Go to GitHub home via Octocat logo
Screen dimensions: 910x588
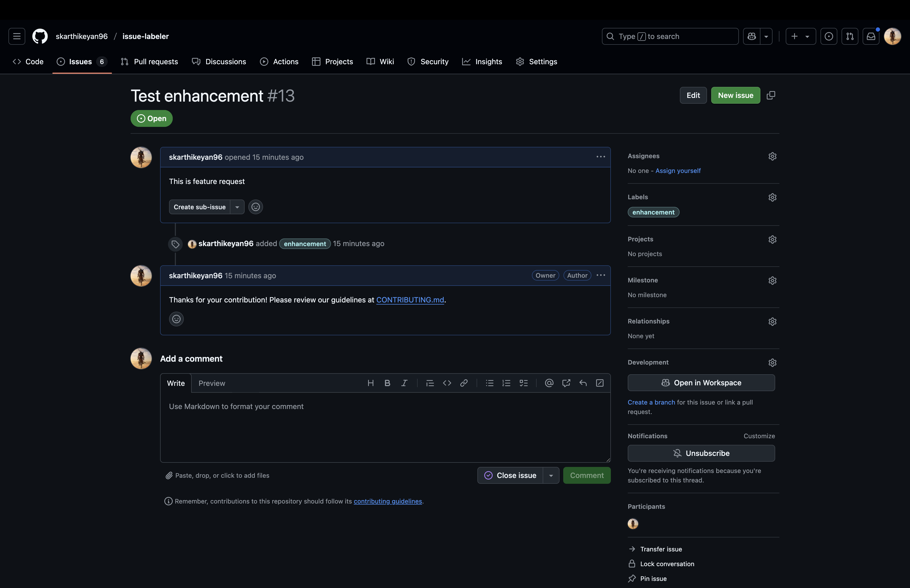[x=40, y=36]
